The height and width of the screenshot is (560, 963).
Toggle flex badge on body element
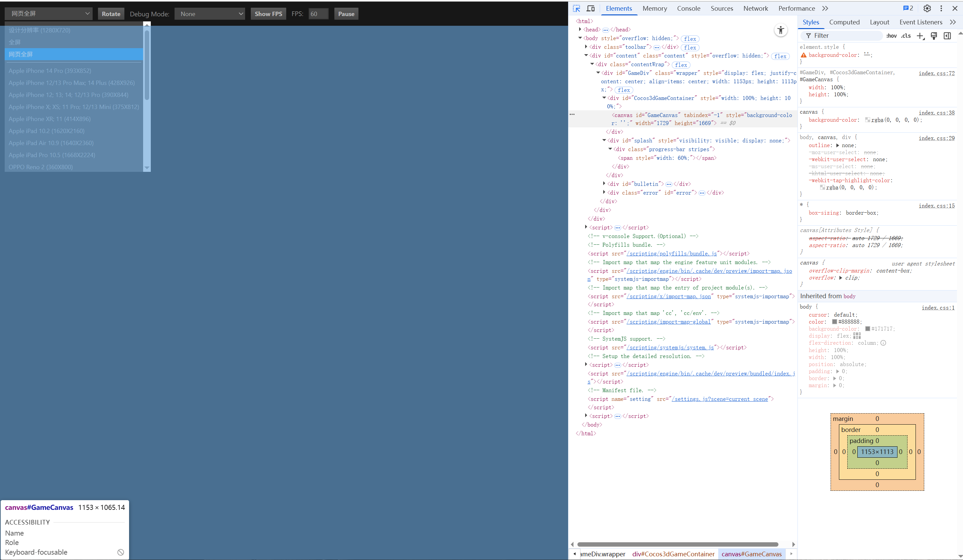point(690,38)
